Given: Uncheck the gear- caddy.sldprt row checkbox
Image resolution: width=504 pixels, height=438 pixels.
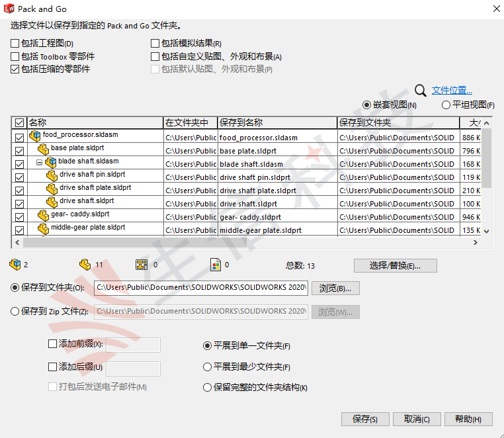Looking at the screenshot, I should click(x=19, y=217).
